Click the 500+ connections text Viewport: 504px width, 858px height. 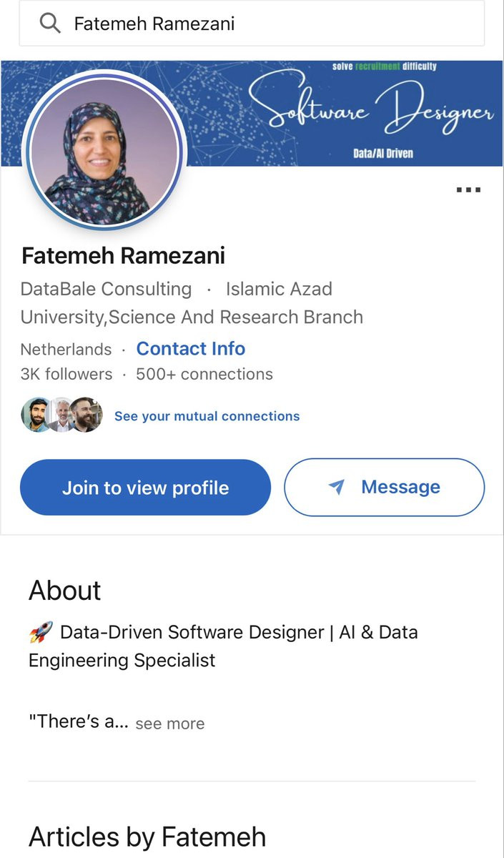coord(204,374)
